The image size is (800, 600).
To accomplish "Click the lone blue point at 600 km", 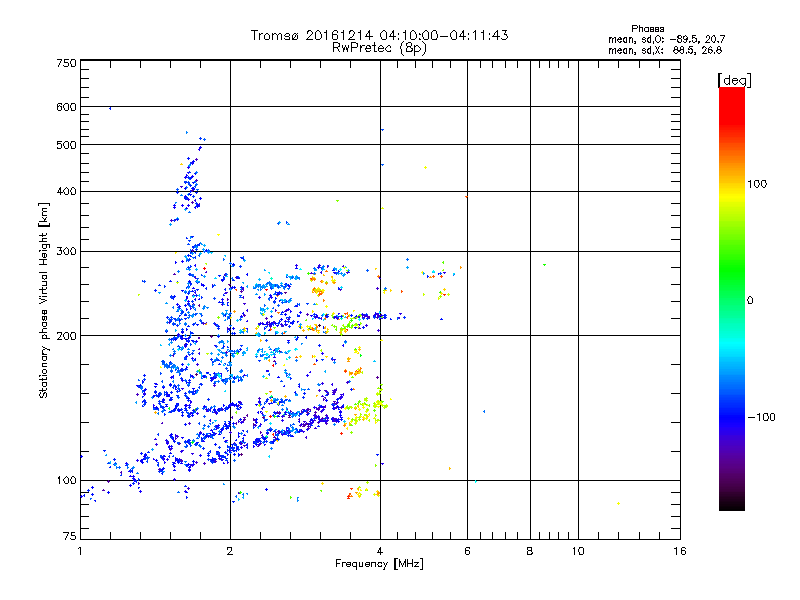I will pos(110,108).
